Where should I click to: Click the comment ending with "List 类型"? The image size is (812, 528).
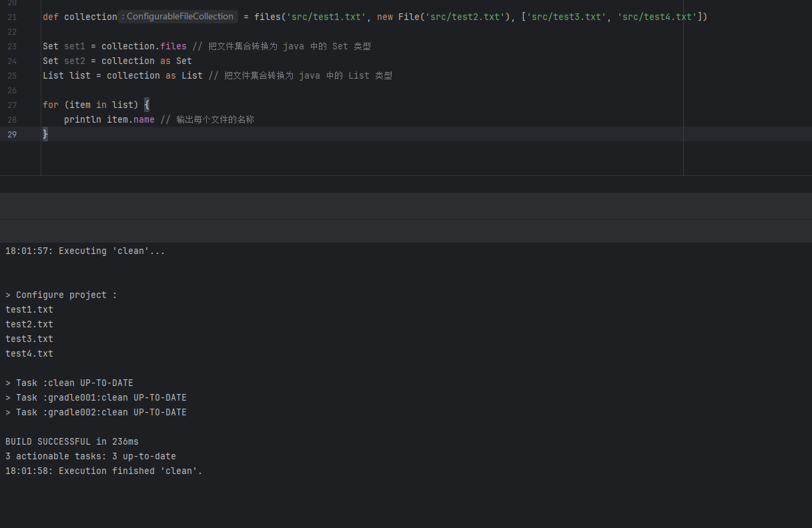point(300,75)
